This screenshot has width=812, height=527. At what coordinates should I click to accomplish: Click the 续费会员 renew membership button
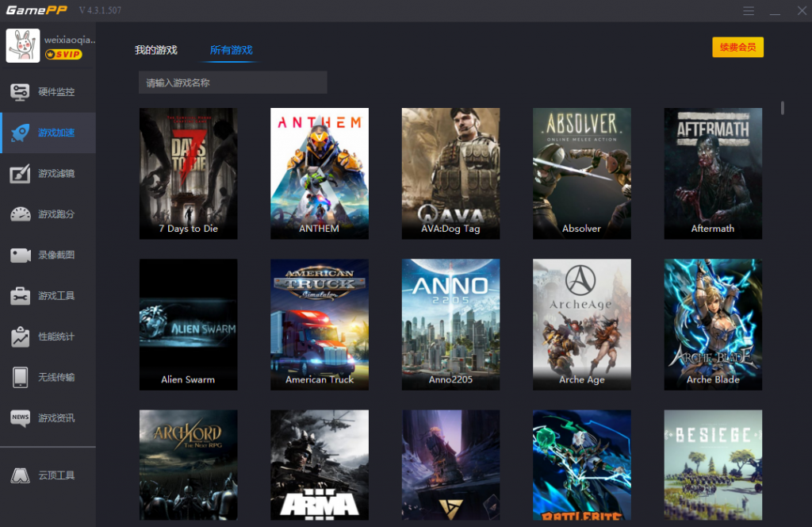(x=738, y=47)
